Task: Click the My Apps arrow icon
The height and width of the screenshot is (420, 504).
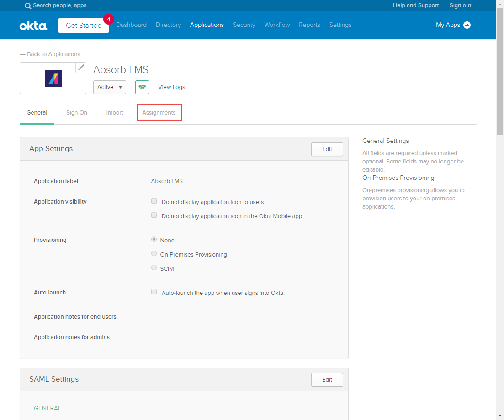Action: [x=467, y=25]
